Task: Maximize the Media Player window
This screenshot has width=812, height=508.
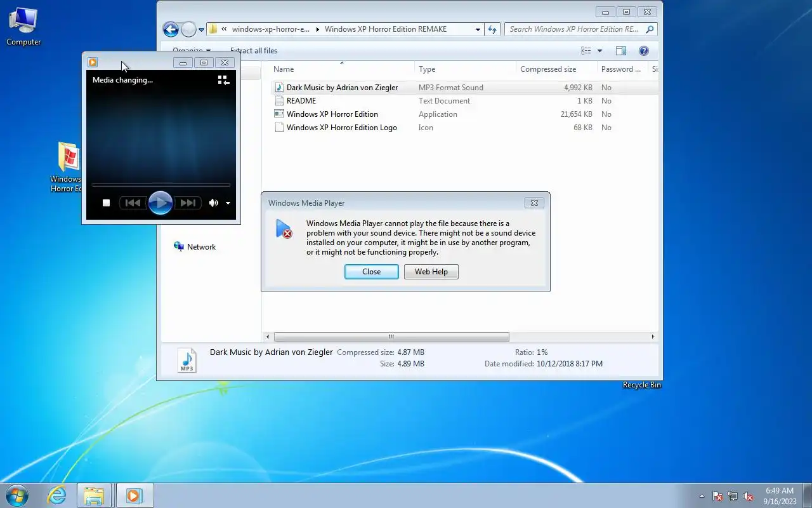Action: pos(204,63)
